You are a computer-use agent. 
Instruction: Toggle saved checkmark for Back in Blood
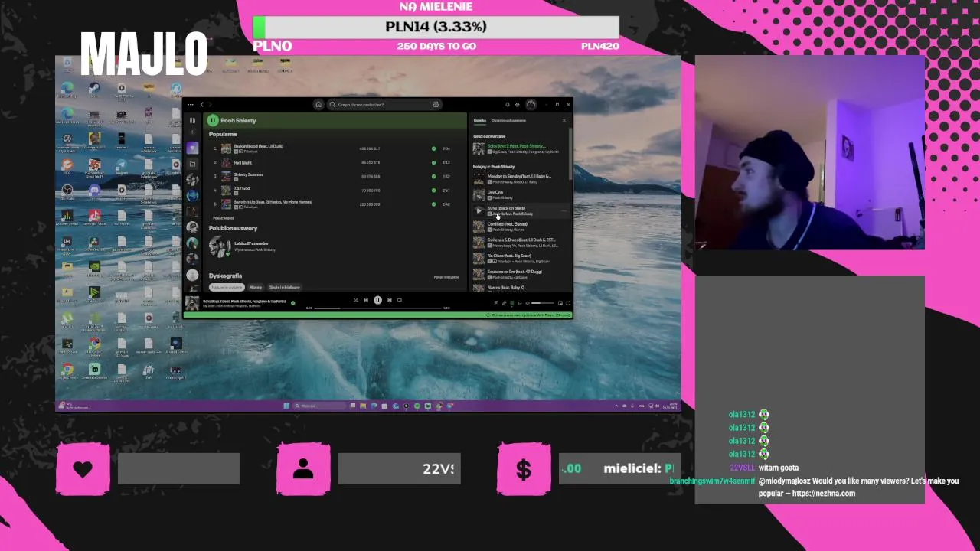point(433,148)
